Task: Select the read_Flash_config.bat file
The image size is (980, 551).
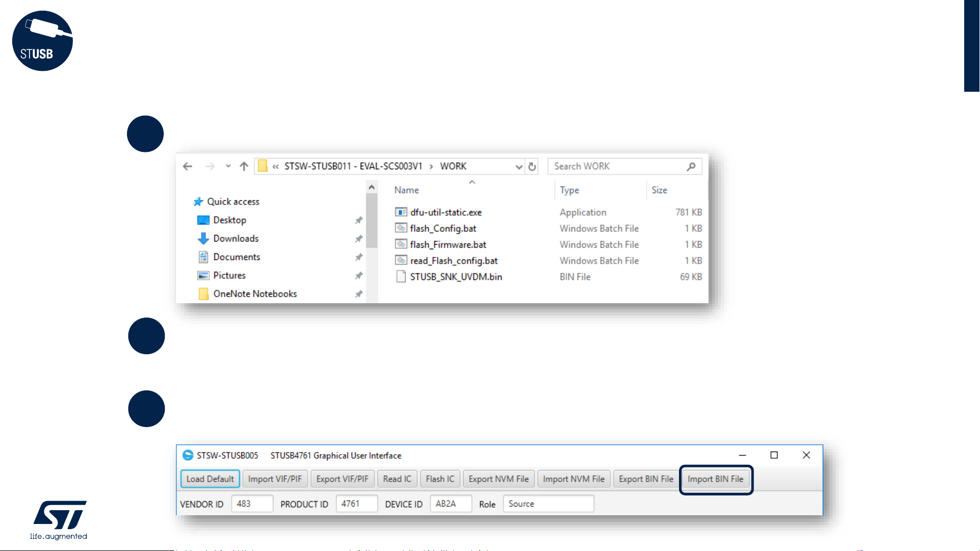Action: (x=454, y=260)
